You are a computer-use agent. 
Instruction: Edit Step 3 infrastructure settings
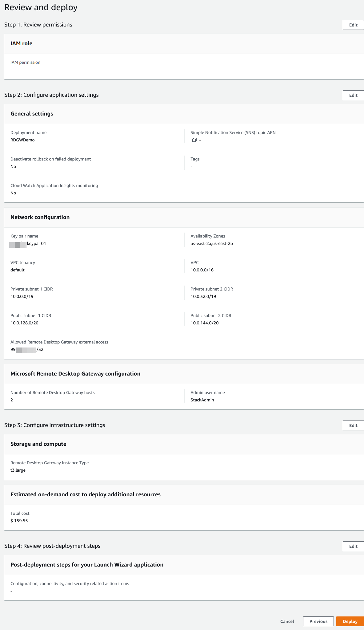[x=353, y=425]
